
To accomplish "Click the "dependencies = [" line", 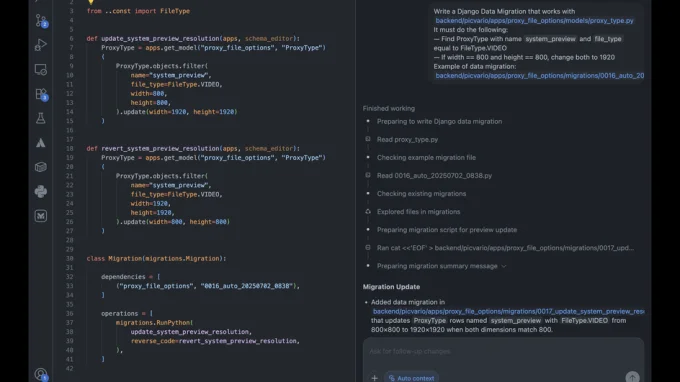I will [131, 277].
